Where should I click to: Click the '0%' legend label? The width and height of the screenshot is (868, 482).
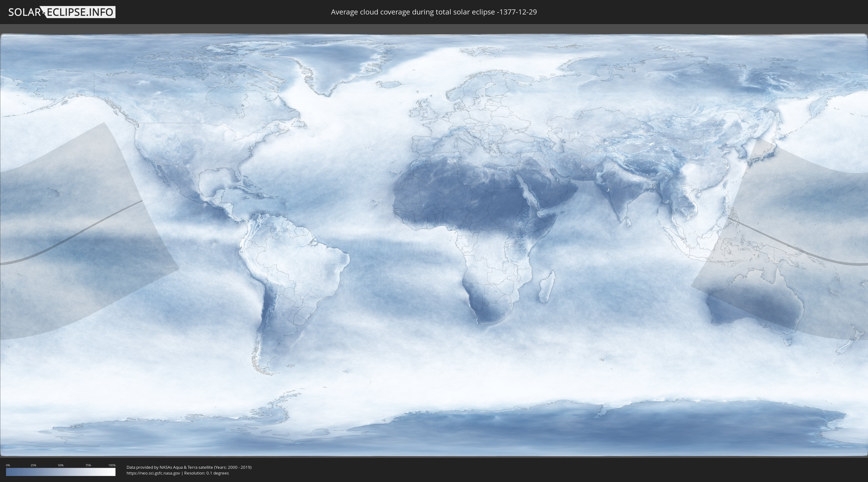pos(8,465)
